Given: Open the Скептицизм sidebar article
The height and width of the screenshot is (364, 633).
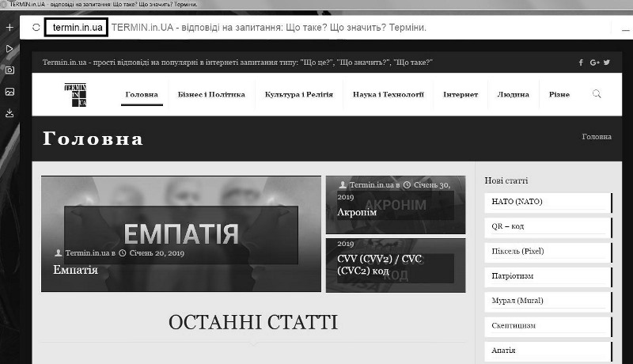Looking at the screenshot, I should [548, 327].
